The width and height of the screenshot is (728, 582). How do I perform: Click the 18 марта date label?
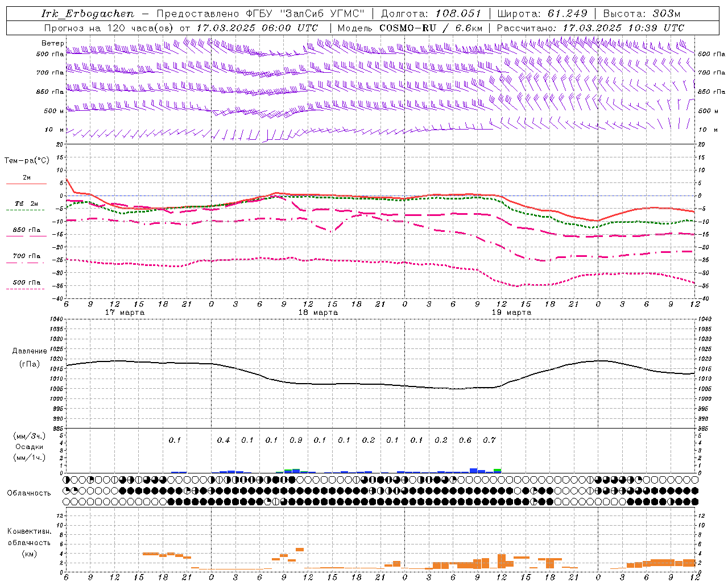tap(318, 313)
